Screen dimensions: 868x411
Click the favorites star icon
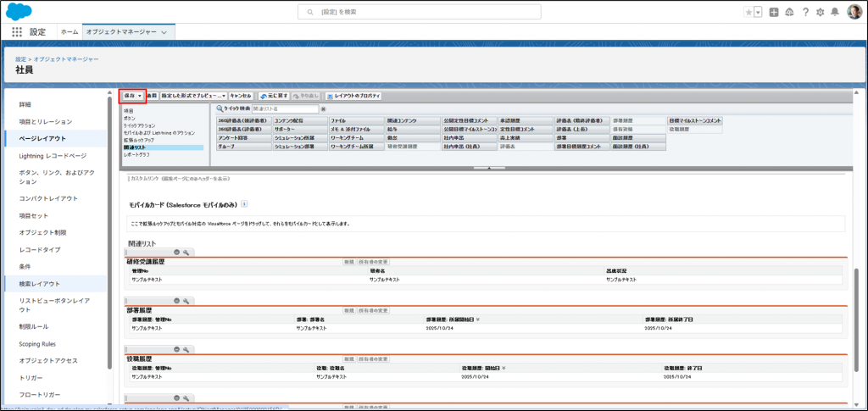748,12
